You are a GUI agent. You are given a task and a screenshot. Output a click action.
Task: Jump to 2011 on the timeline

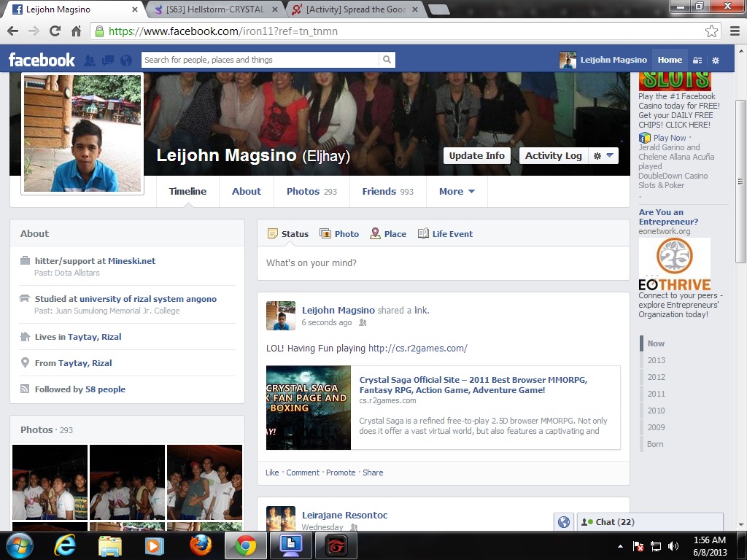click(x=656, y=394)
